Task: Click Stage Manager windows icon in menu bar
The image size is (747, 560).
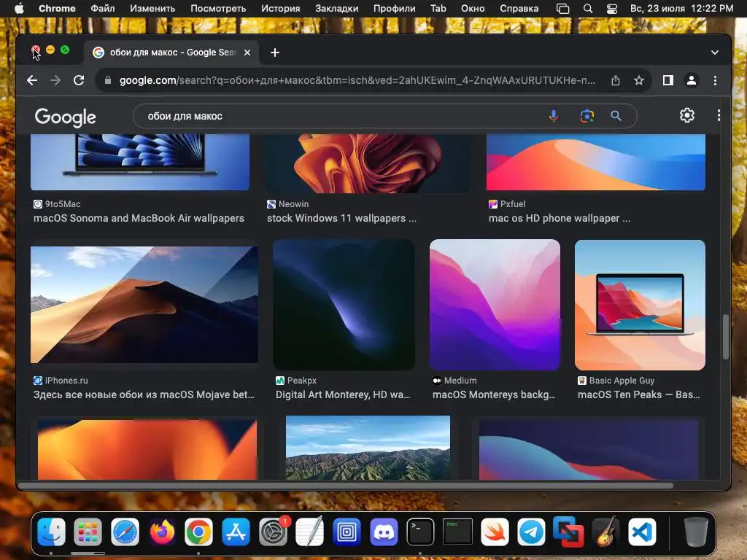Action: 562,9
